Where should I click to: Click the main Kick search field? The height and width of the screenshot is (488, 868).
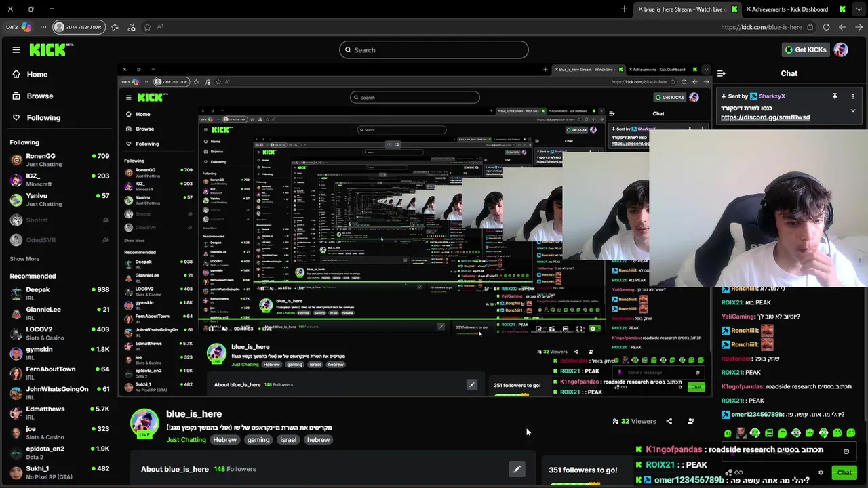(x=434, y=49)
